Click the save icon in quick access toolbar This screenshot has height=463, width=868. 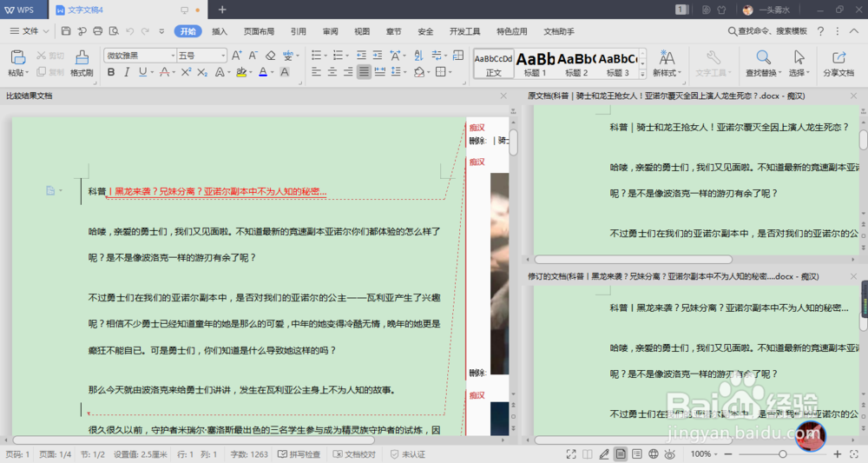[x=66, y=31]
